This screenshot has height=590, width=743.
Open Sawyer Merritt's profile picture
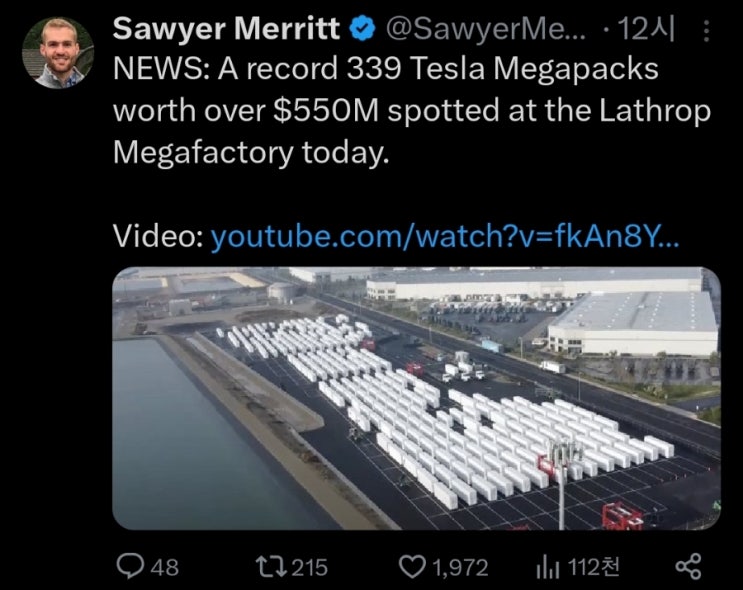(57, 53)
